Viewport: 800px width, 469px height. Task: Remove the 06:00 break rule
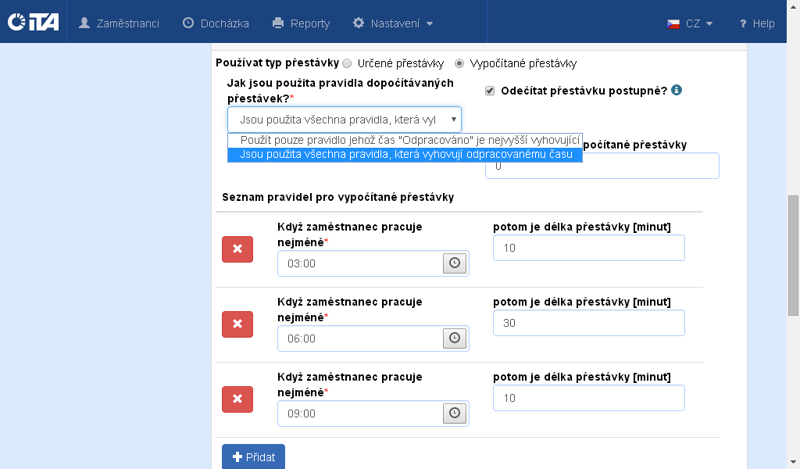pos(237,324)
